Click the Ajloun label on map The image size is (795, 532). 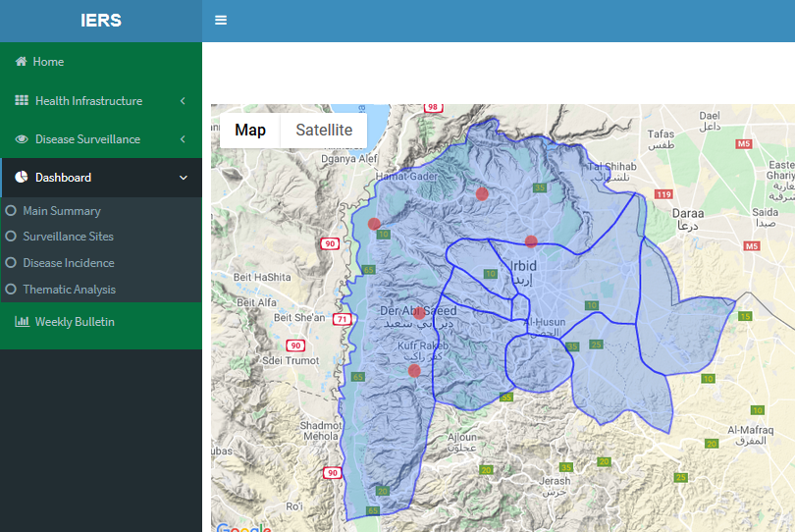[x=462, y=443]
